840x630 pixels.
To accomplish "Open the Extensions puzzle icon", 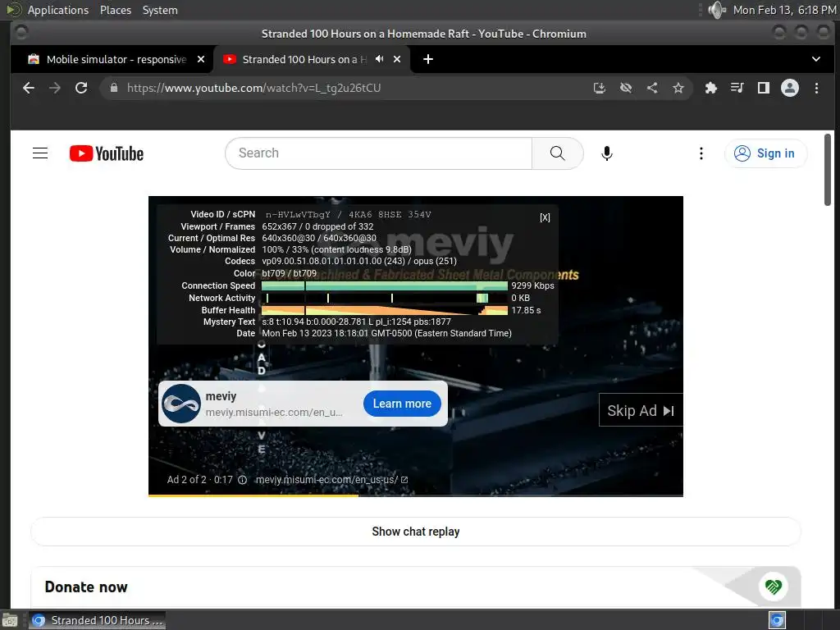I will click(x=711, y=88).
